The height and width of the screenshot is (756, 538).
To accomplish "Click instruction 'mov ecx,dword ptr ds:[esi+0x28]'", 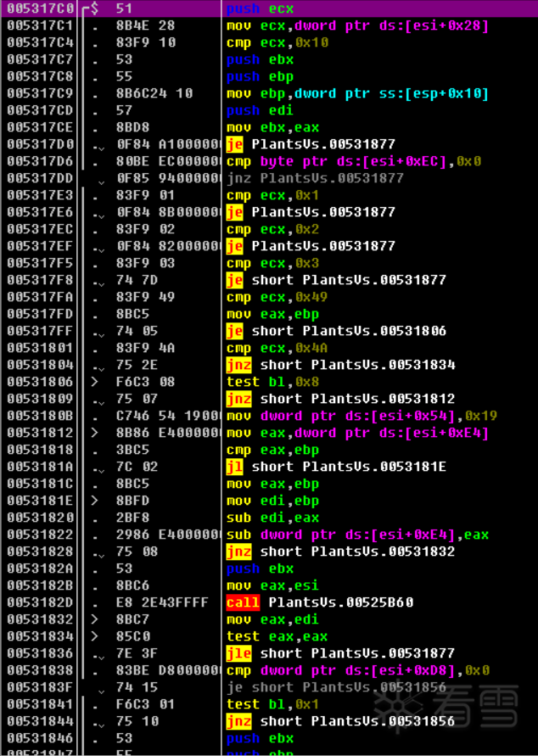I will point(357,25).
